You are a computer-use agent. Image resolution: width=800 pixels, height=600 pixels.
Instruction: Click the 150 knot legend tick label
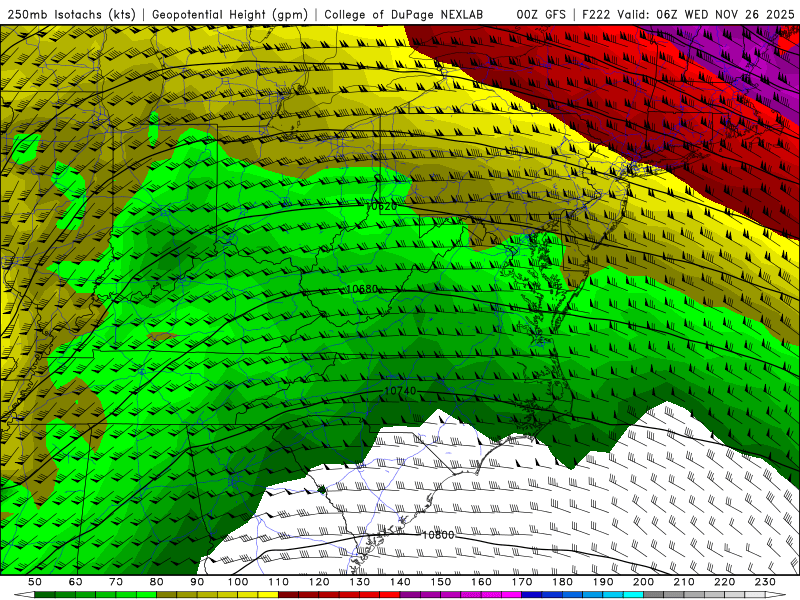[x=440, y=582]
